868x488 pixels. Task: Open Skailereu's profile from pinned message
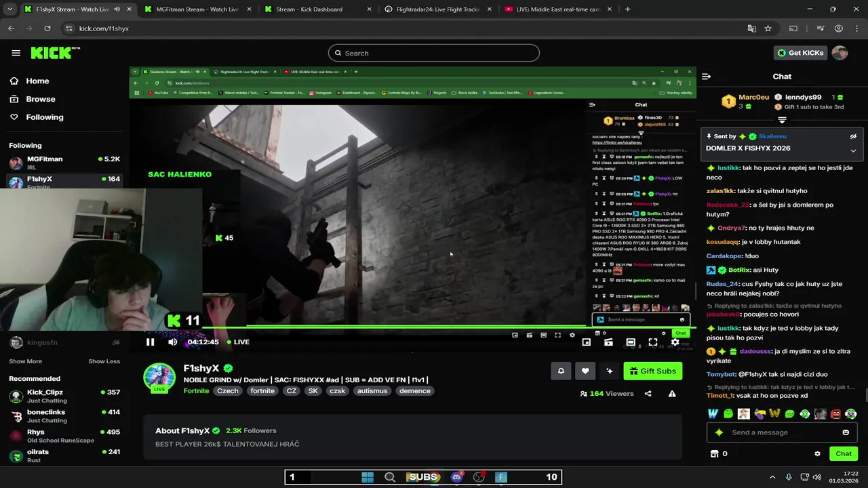point(772,136)
